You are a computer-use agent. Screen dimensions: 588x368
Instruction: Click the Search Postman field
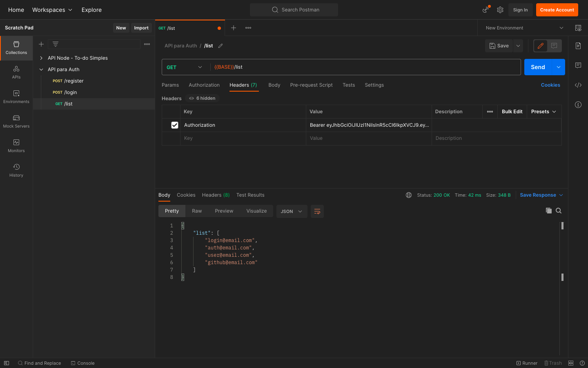(x=294, y=10)
